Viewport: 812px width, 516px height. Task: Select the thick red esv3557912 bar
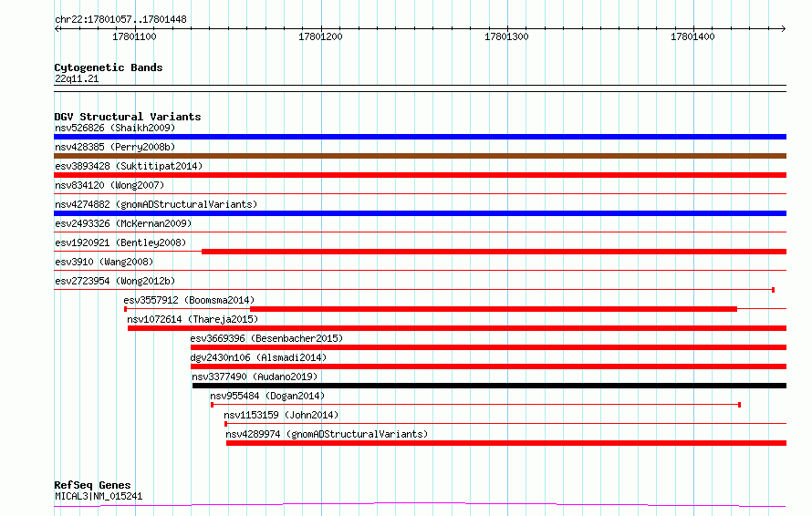pos(493,309)
